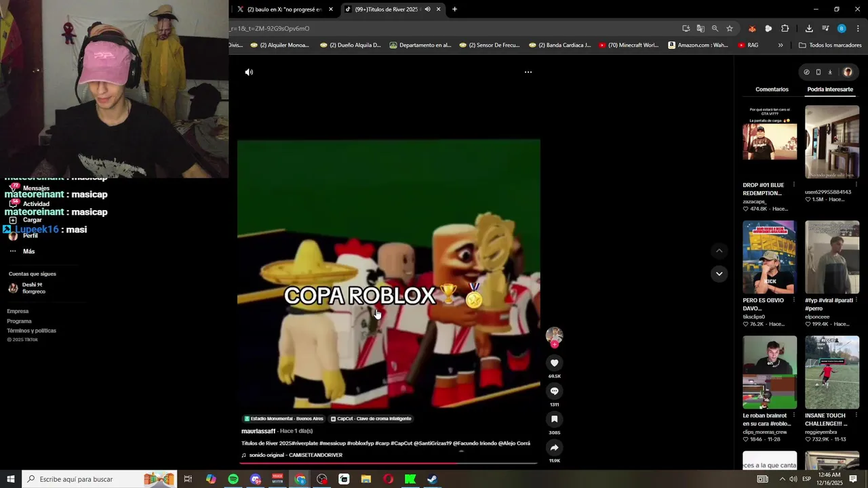
Task: Open Alquiler Monoa... bookmark
Action: pos(279,45)
